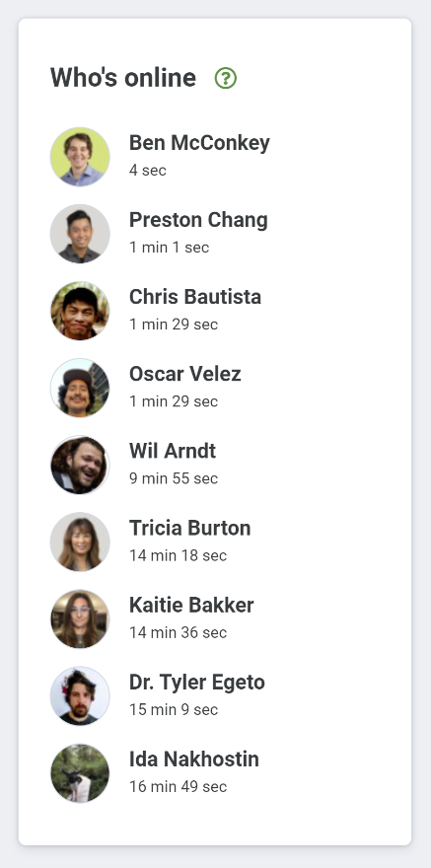Open the Preston Chang name link
This screenshot has width=431, height=868.
(x=198, y=220)
